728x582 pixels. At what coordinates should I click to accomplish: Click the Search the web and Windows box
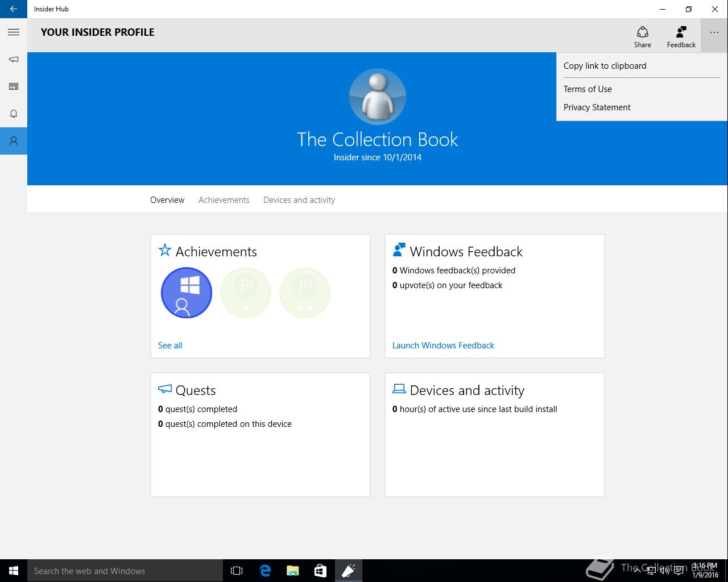tap(125, 571)
